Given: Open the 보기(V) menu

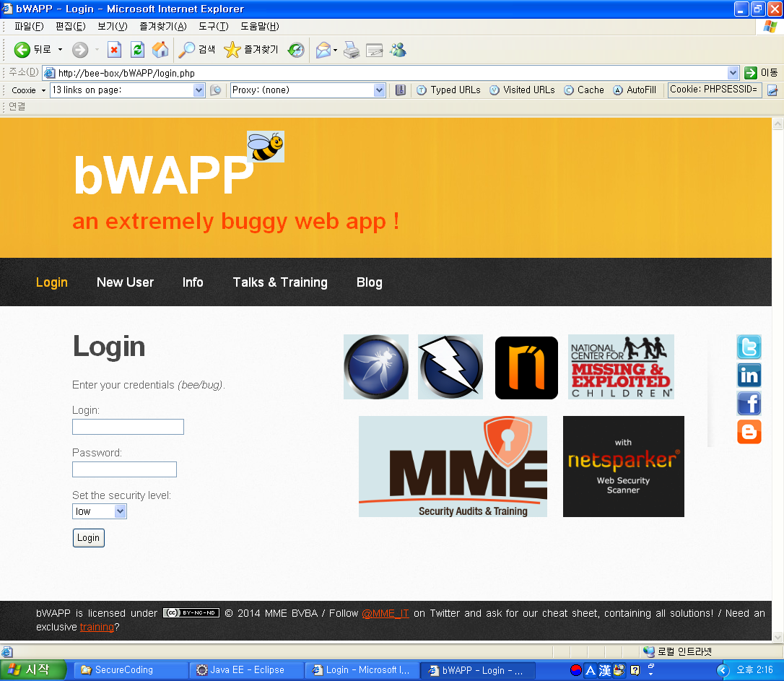Looking at the screenshot, I should [113, 27].
